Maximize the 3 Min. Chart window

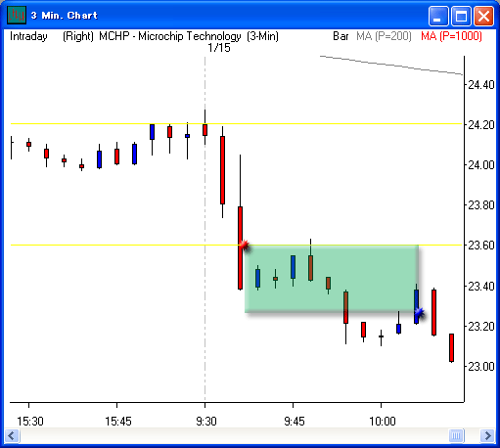click(461, 16)
